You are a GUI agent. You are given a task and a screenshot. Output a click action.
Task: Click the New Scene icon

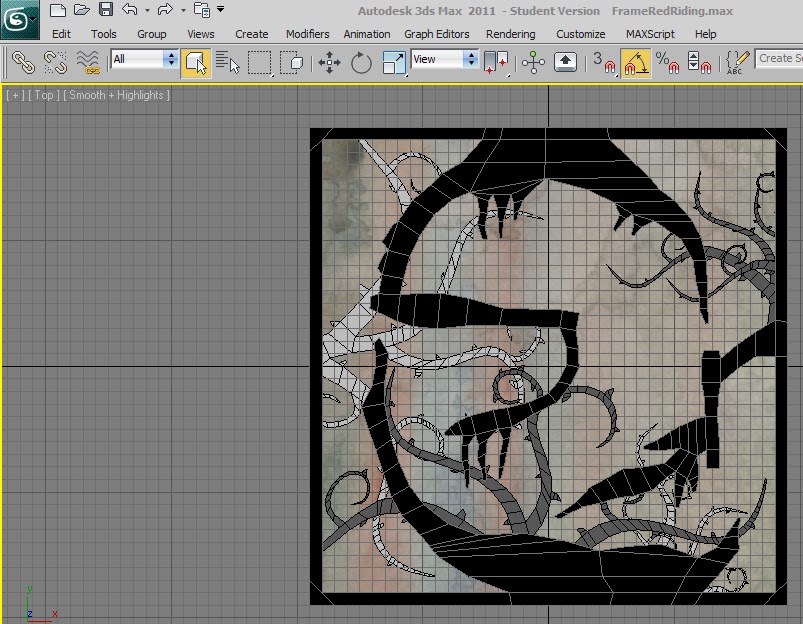[x=57, y=10]
